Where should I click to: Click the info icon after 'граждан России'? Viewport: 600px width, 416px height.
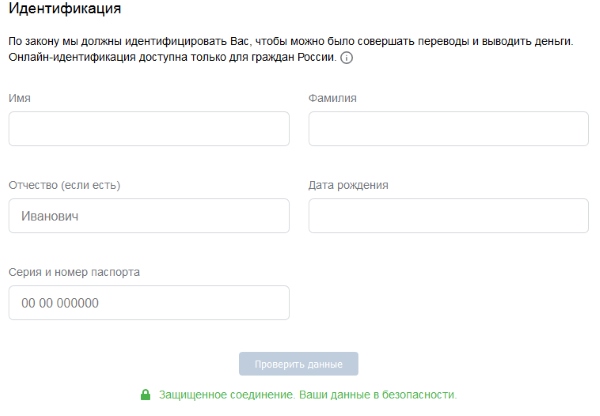coord(347,58)
